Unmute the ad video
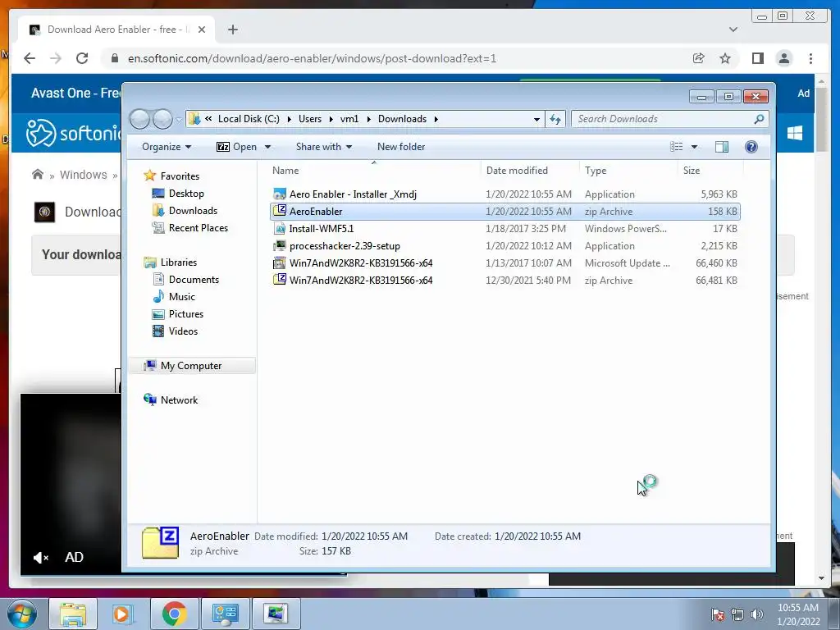 (x=41, y=558)
